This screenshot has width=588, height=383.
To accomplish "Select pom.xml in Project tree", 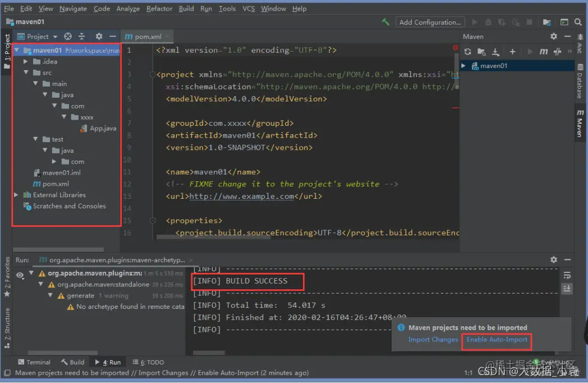I will (51, 184).
